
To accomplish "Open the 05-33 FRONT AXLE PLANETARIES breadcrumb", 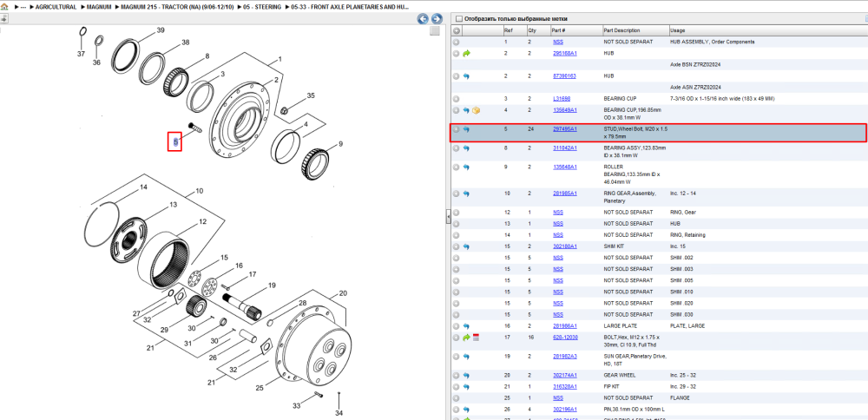I will pos(351,7).
